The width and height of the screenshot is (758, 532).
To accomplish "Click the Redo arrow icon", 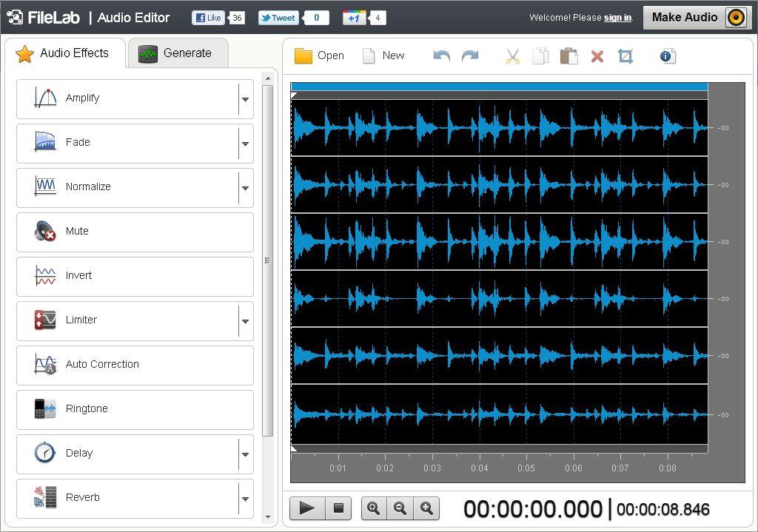I will pos(470,56).
